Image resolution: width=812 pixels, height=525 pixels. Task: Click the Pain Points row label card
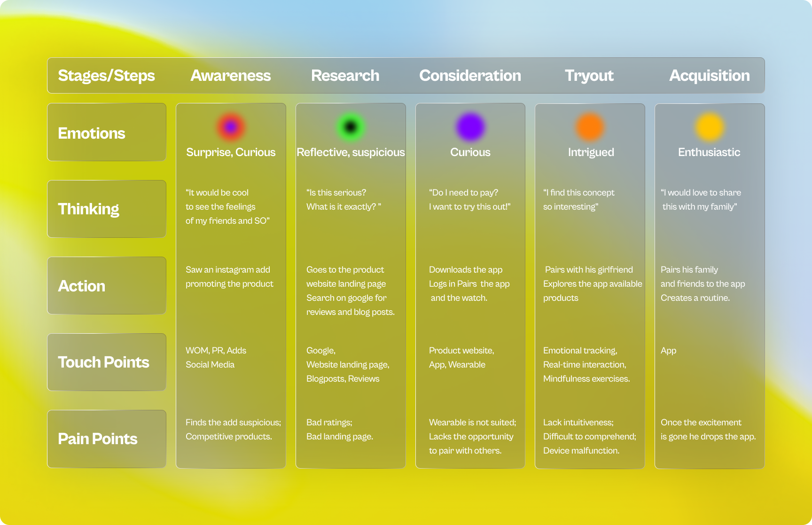coord(107,439)
